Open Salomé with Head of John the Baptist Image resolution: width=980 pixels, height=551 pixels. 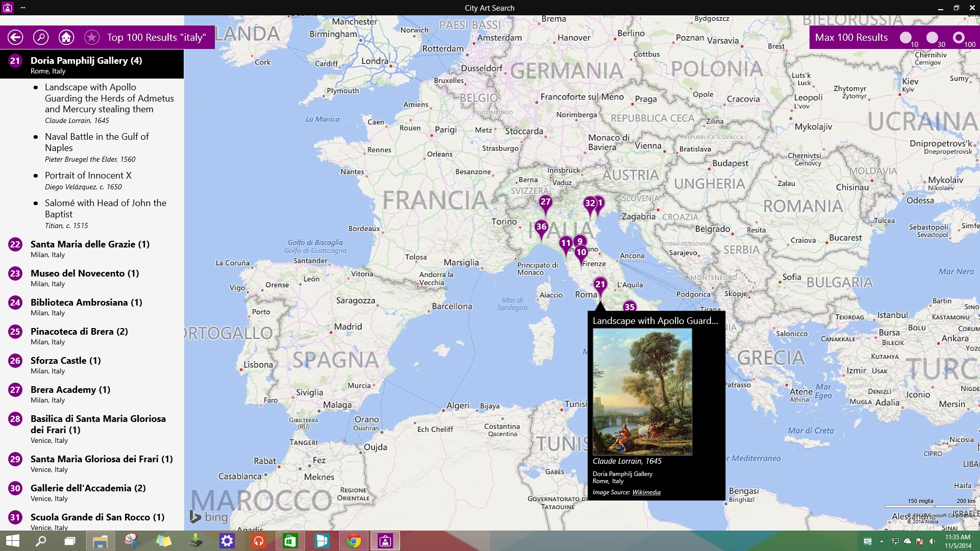(x=106, y=214)
